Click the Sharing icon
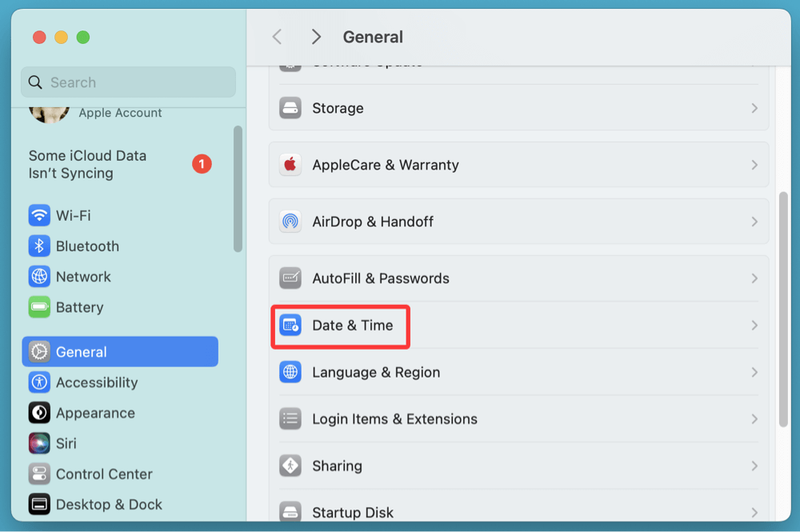Image resolution: width=800 pixels, height=532 pixels. pyautogui.click(x=290, y=466)
